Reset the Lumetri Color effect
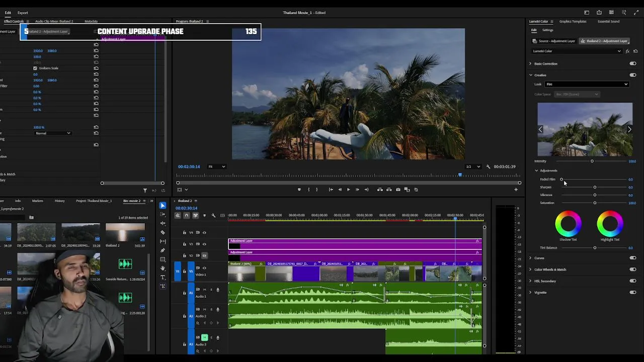 pos(635,51)
